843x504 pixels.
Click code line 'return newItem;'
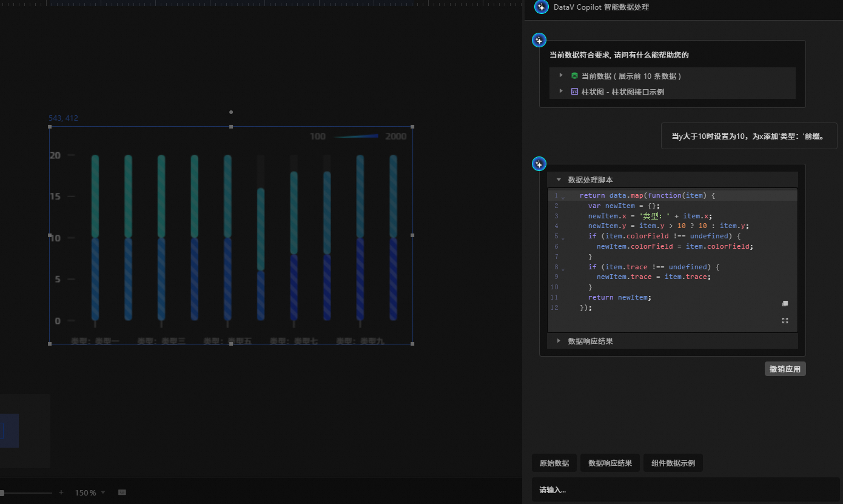pyautogui.click(x=619, y=297)
